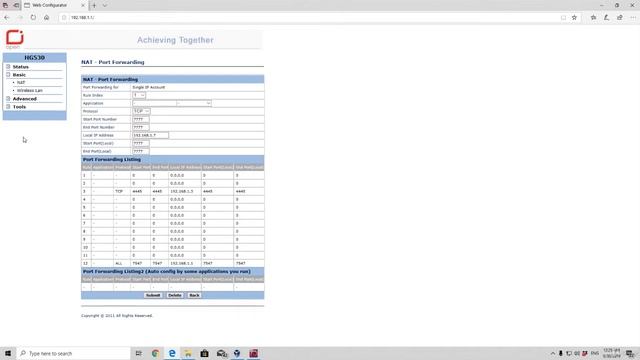Image resolution: width=640 pixels, height=360 pixels.
Task: Click the Delete button
Action: click(x=175, y=295)
